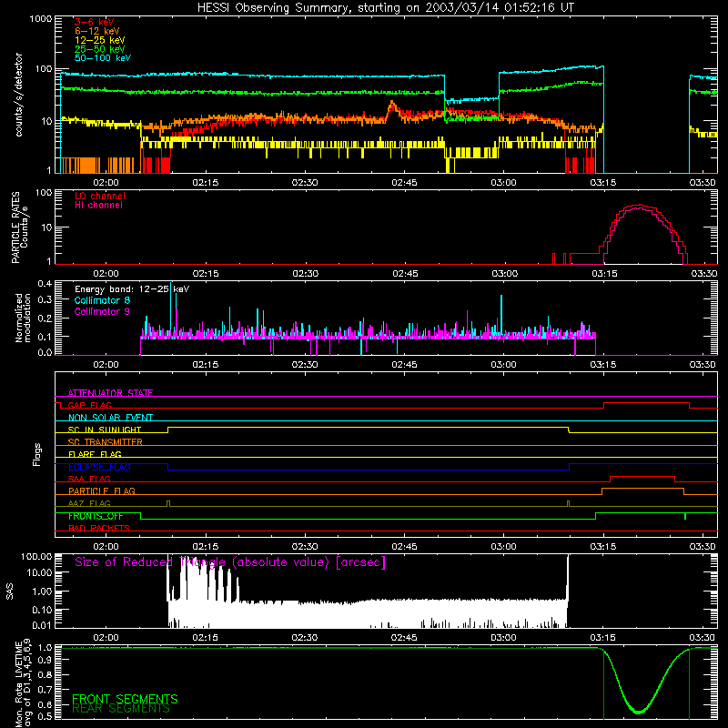Click the SAA_FLAG label
This screenshot has height=728, width=728.
89,479
